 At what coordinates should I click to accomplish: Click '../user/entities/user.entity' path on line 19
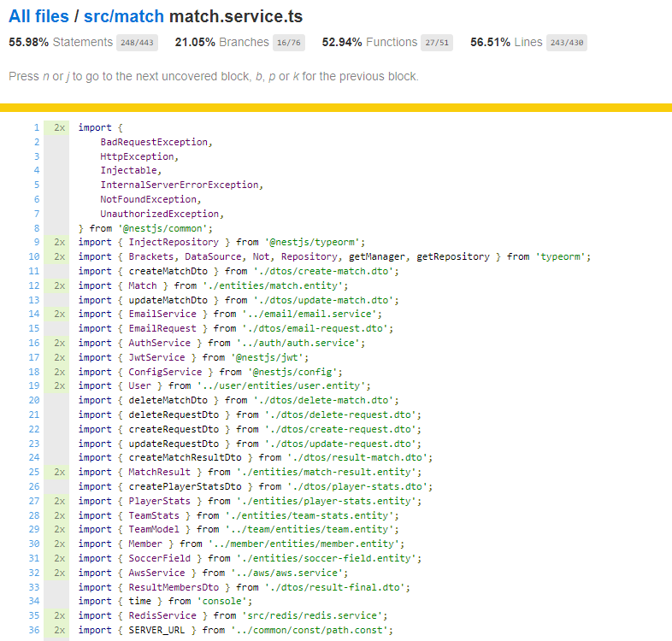coord(281,386)
